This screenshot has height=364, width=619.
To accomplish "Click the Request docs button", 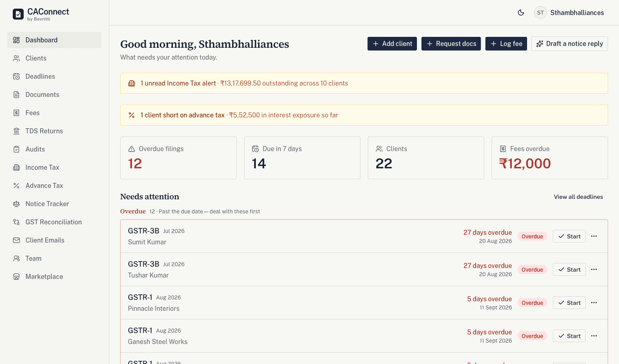I will click(451, 44).
